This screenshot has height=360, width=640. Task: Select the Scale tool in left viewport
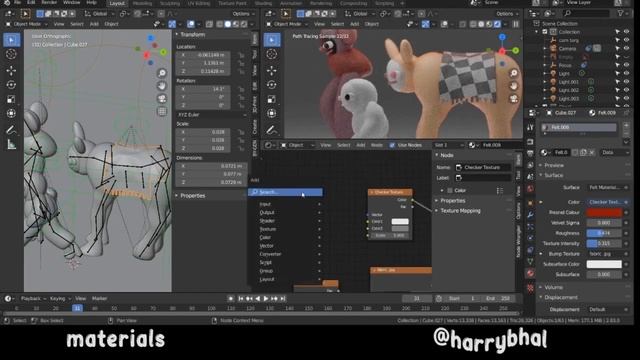tap(11, 99)
